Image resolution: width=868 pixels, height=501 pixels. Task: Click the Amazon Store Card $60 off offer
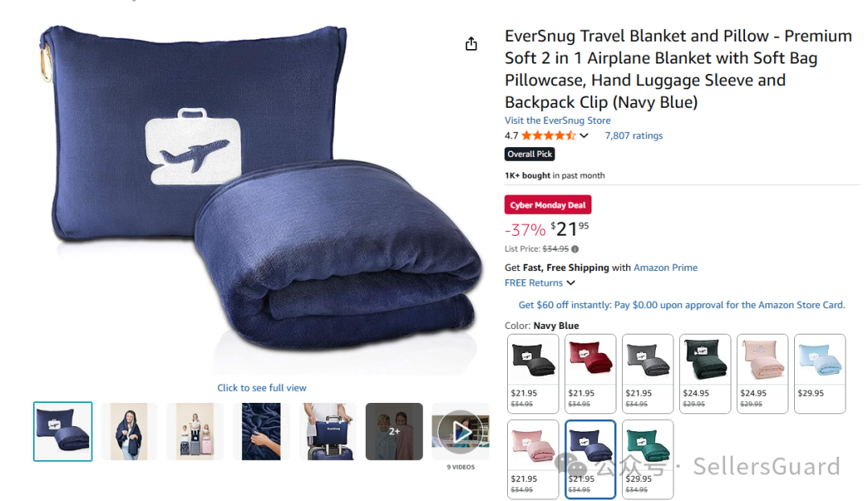pyautogui.click(x=682, y=305)
